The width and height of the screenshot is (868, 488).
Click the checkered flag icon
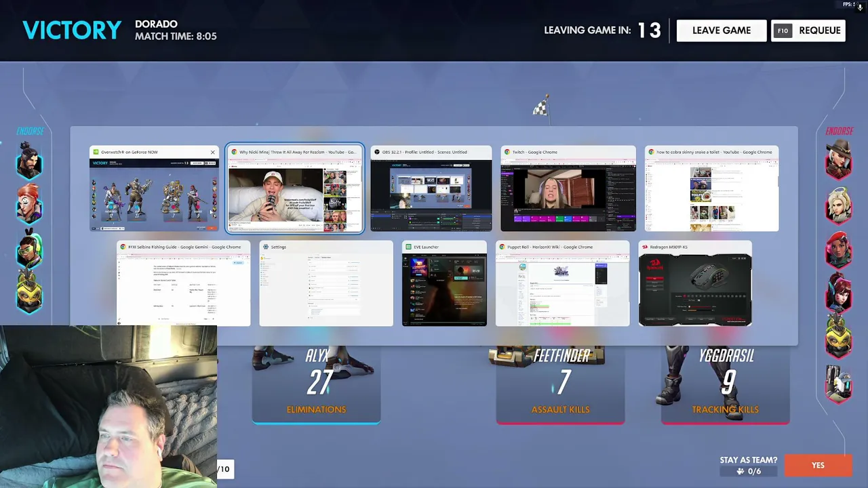coord(540,107)
